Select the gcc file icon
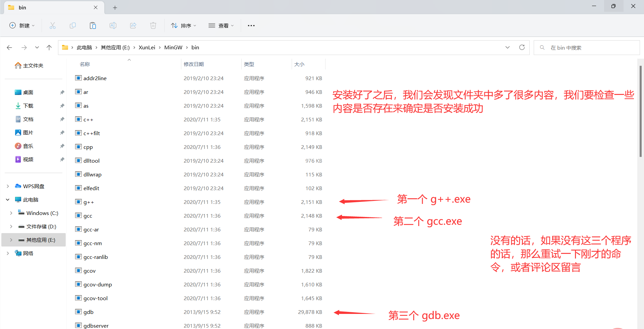 click(78, 216)
